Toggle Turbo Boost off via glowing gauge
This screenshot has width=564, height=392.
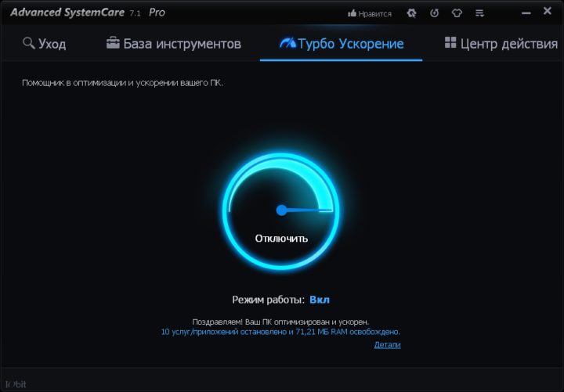[281, 211]
